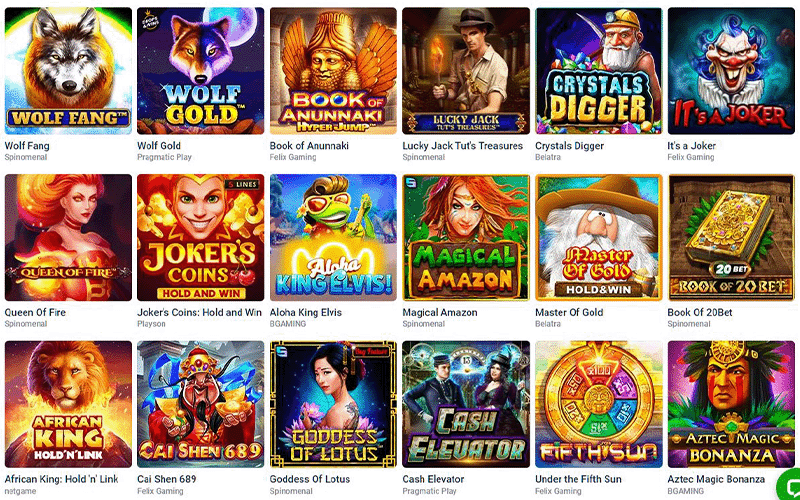
Task: Launch the Aloha King Elvis thumbnail
Action: [333, 238]
